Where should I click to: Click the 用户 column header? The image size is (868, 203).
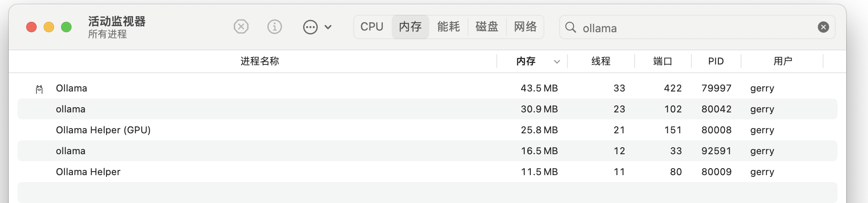783,61
